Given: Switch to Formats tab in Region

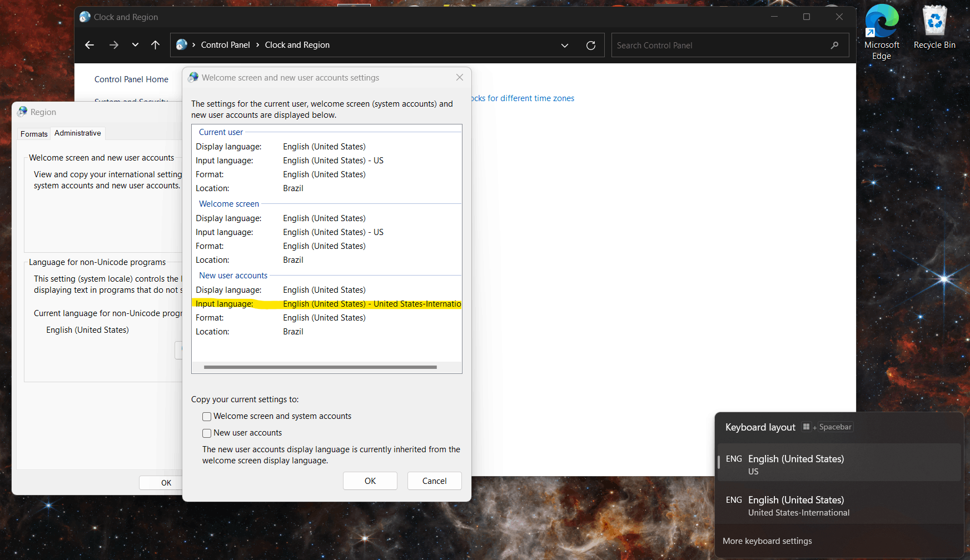Looking at the screenshot, I should click(x=34, y=134).
